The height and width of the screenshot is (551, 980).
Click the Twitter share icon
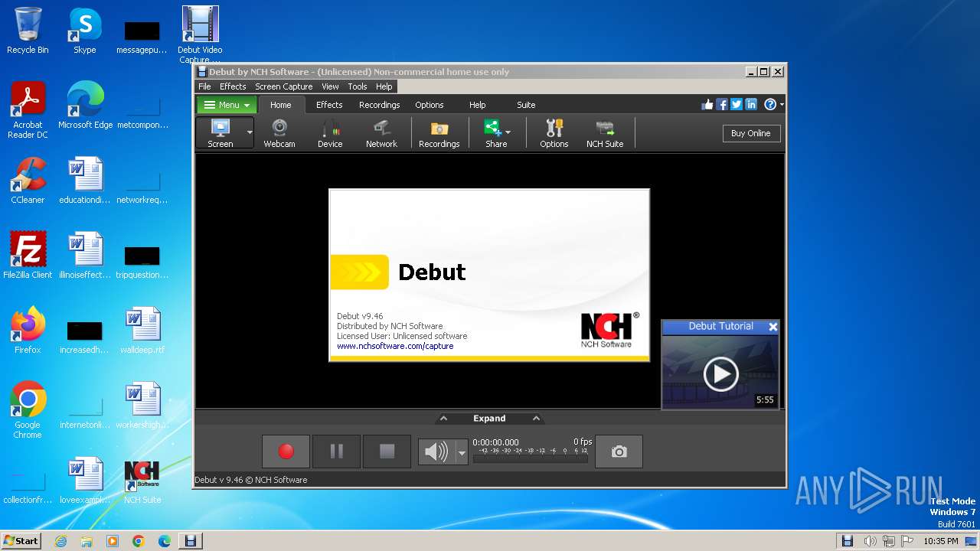click(737, 105)
